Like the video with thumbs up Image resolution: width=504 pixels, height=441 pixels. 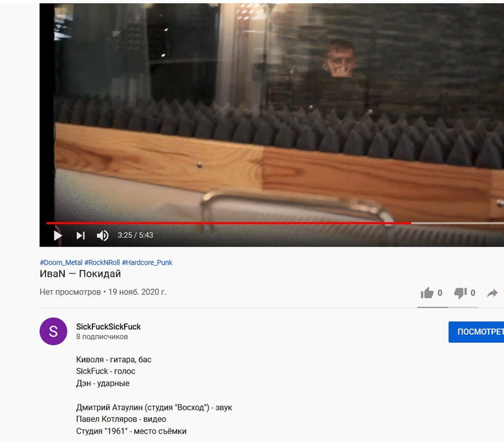click(427, 293)
